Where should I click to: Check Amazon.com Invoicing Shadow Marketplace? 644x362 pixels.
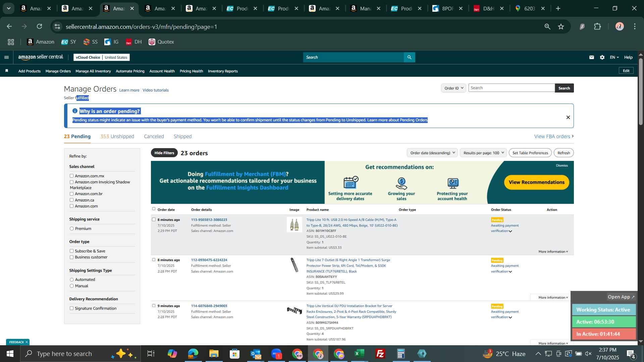pyautogui.click(x=71, y=182)
